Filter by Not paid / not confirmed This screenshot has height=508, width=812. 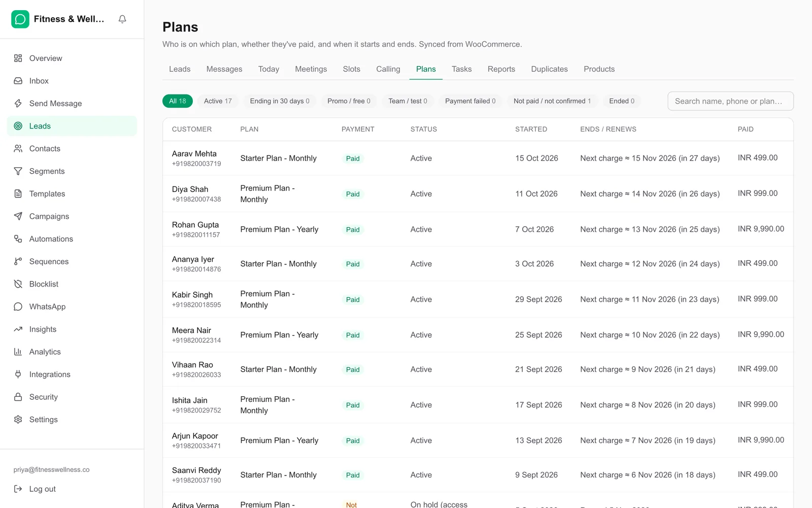pos(552,101)
